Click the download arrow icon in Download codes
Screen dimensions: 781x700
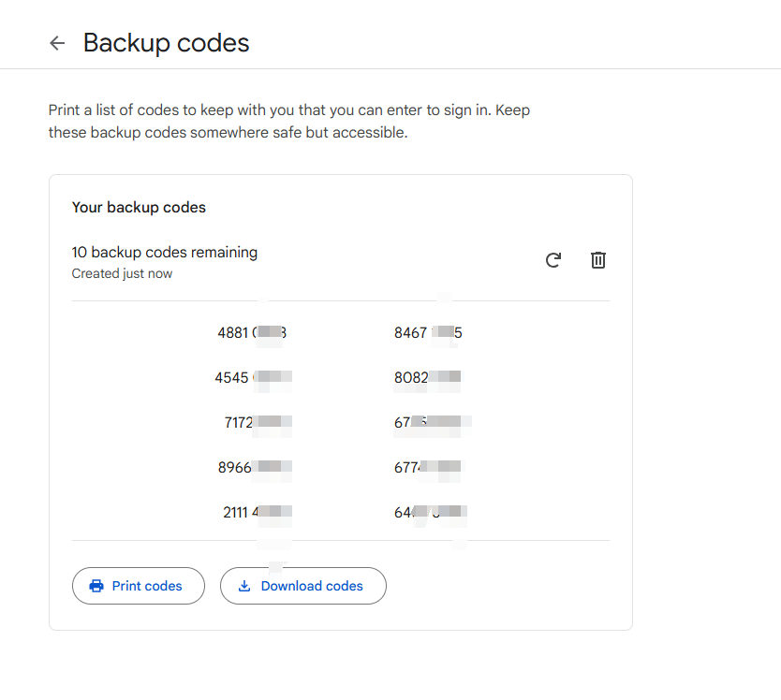tap(244, 586)
